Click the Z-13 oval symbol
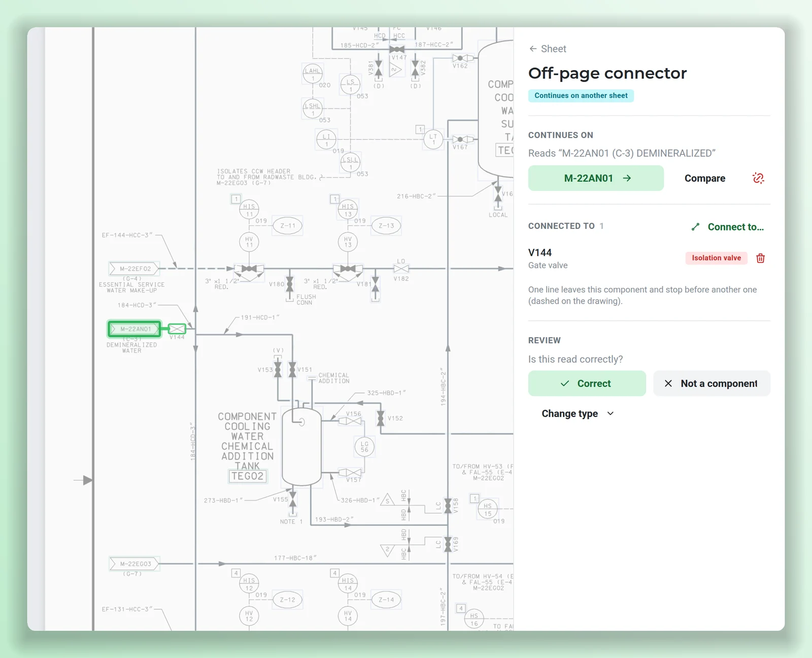Screen dimensions: 812x658 (386, 226)
